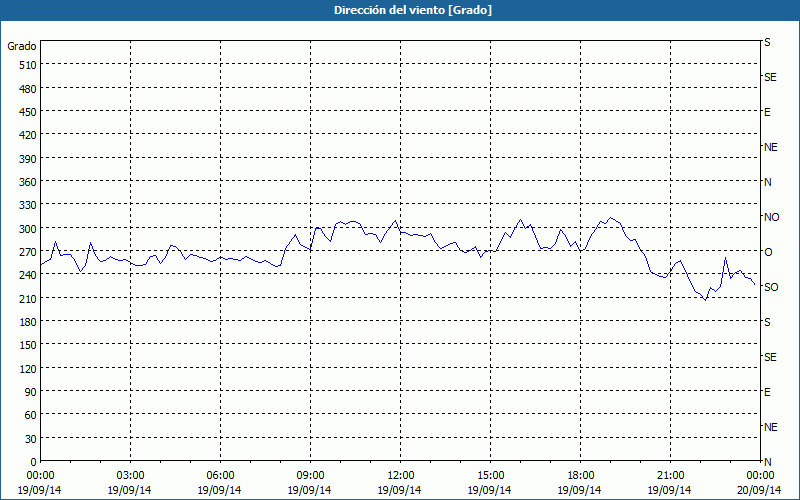800x500 pixels.
Task: Click the chart title Dirección del viento [Grado]
Action: point(413,10)
